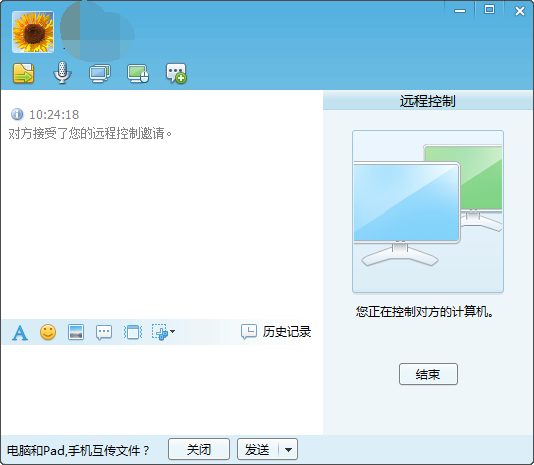Maximize the chat window

point(489,10)
